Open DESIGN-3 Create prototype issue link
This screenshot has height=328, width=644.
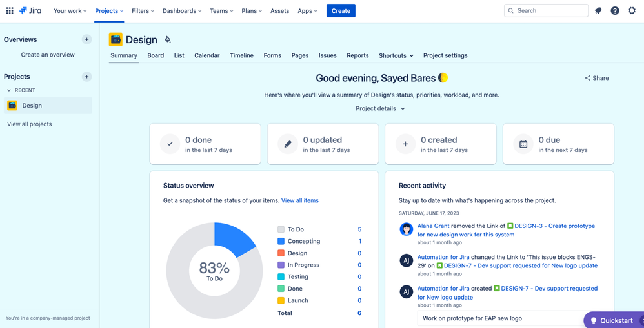[x=506, y=230]
